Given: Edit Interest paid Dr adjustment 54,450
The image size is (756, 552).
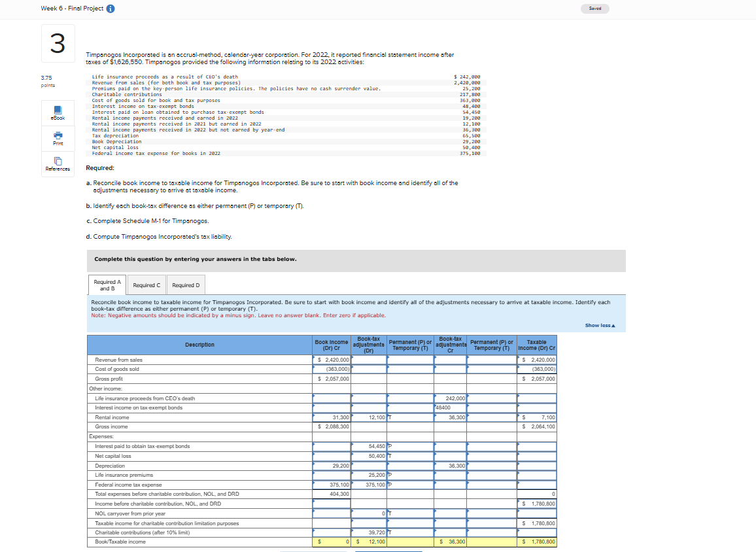Looking at the screenshot, I should pos(369,447).
